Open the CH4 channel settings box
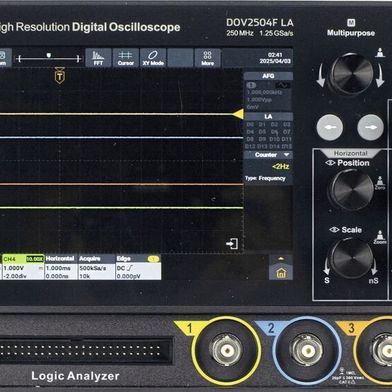 pos(23,267)
